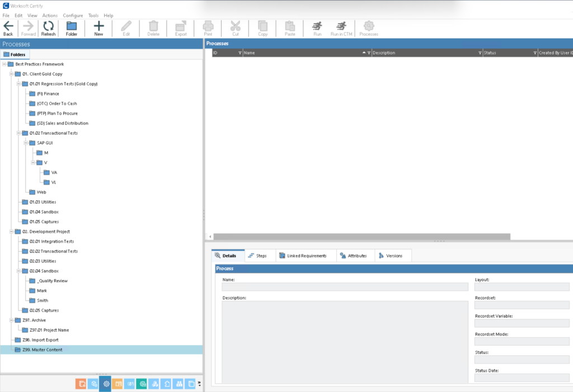Viewport: 573px width, 392px height.
Task: Click the Back arrow toolbar icon
Action: point(8,29)
